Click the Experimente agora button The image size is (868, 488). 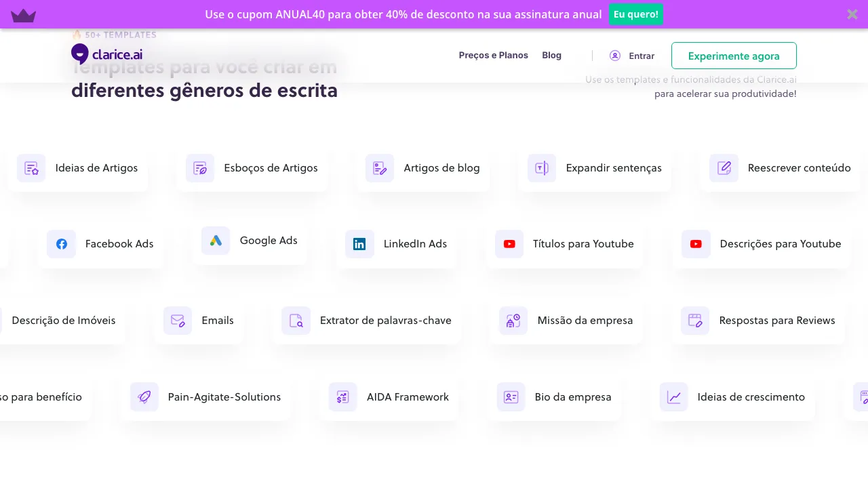(734, 56)
